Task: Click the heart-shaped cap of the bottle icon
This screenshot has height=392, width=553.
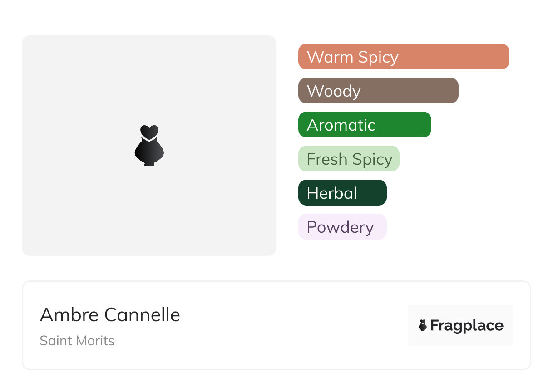Action: 149,132
